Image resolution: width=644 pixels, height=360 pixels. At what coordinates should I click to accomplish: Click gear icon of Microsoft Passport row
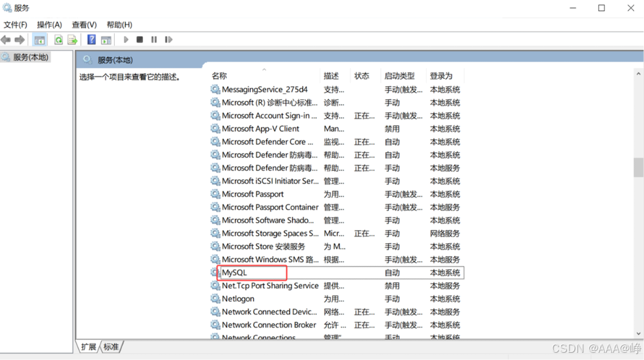click(215, 194)
